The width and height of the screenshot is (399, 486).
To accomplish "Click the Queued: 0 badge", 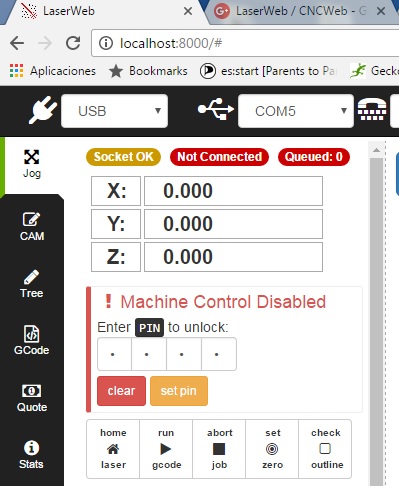I will (314, 157).
